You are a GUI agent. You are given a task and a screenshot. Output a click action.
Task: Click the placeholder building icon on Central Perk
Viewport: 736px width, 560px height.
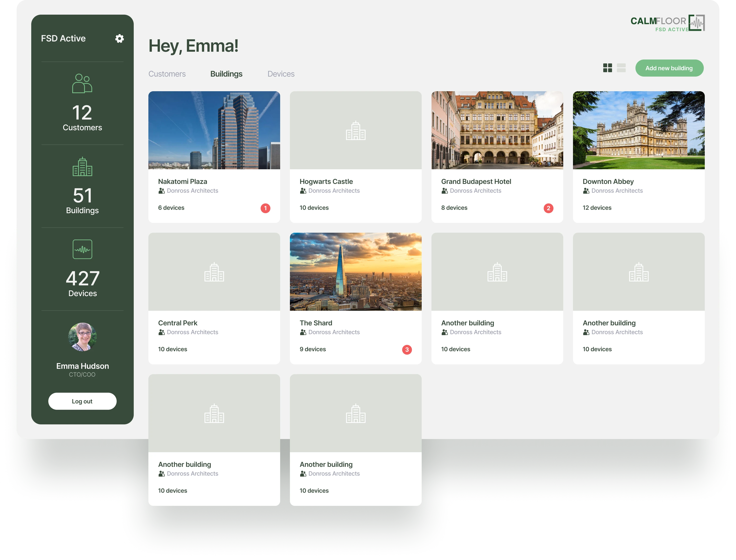pyautogui.click(x=214, y=272)
